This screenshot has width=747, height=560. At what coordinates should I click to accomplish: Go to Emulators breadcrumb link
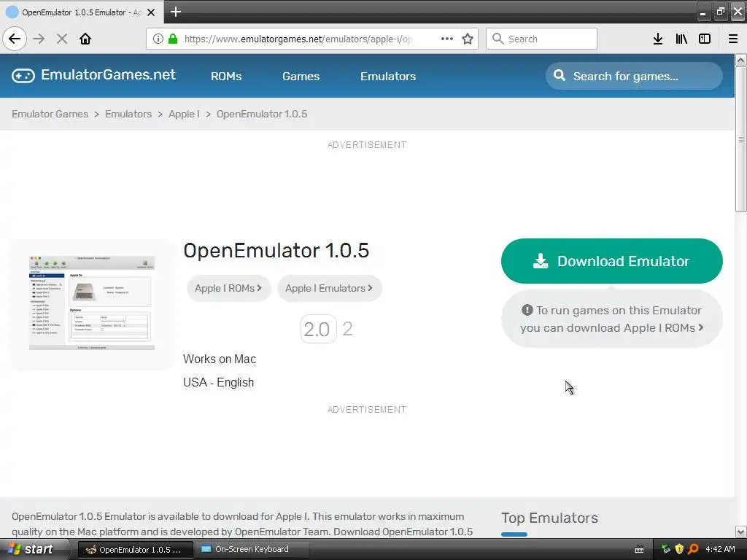coord(128,114)
